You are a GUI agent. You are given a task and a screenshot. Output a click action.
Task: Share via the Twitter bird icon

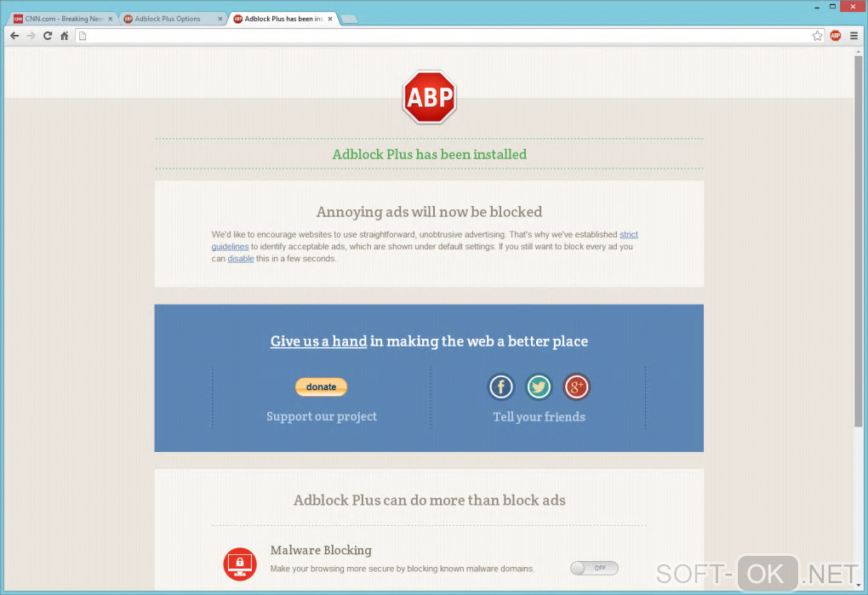[x=539, y=386]
